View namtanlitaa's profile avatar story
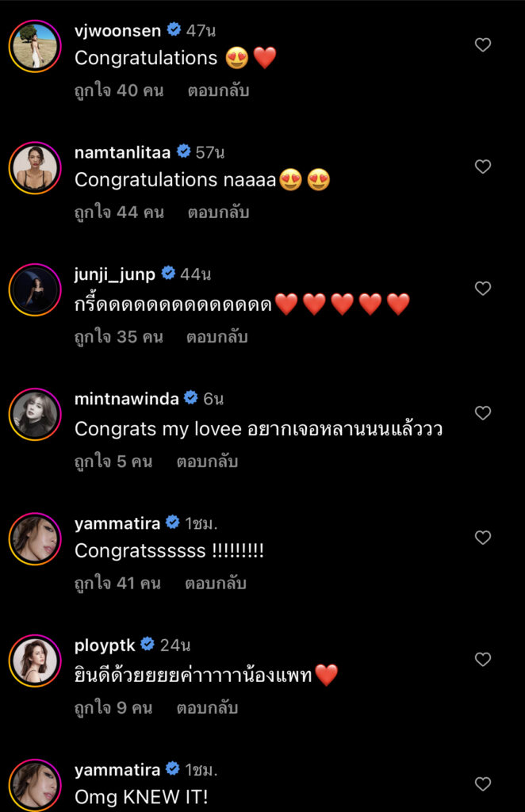The width and height of the screenshot is (525, 812). 35,167
